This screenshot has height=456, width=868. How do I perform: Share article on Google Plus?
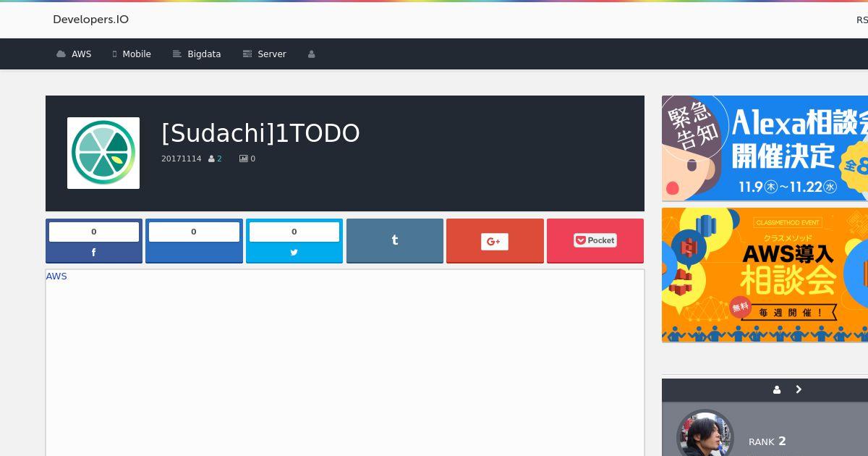click(495, 241)
